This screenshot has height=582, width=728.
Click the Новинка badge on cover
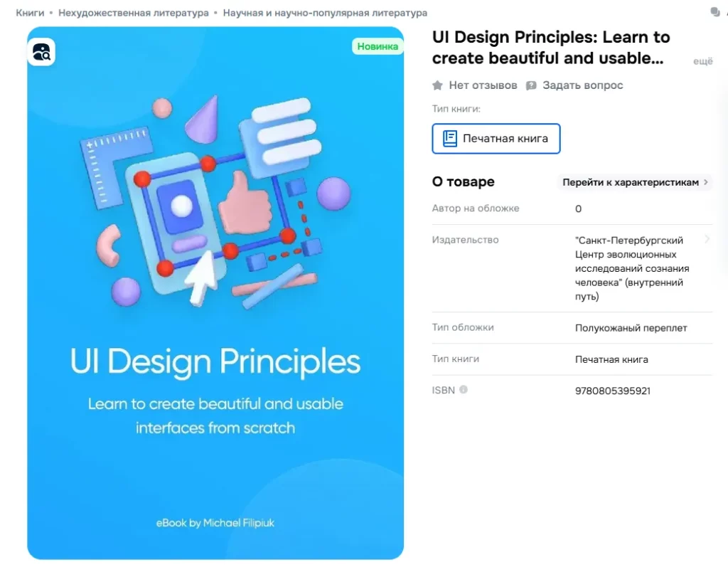coord(378,46)
